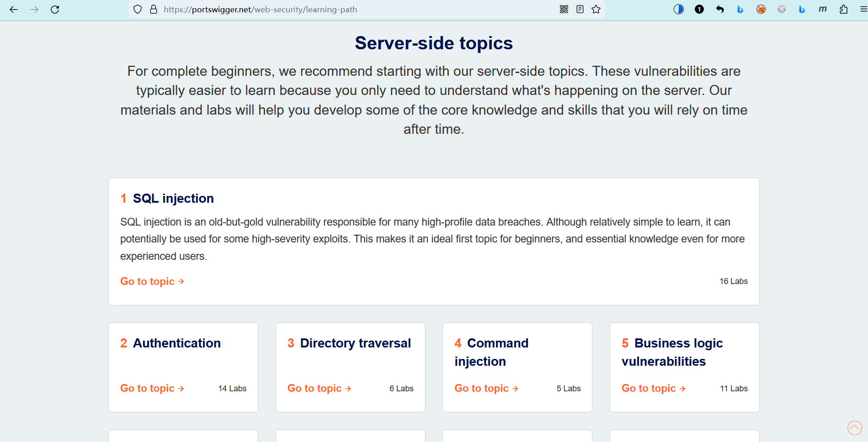Open the extensions puzzle piece menu
868x442 pixels.
pos(844,9)
